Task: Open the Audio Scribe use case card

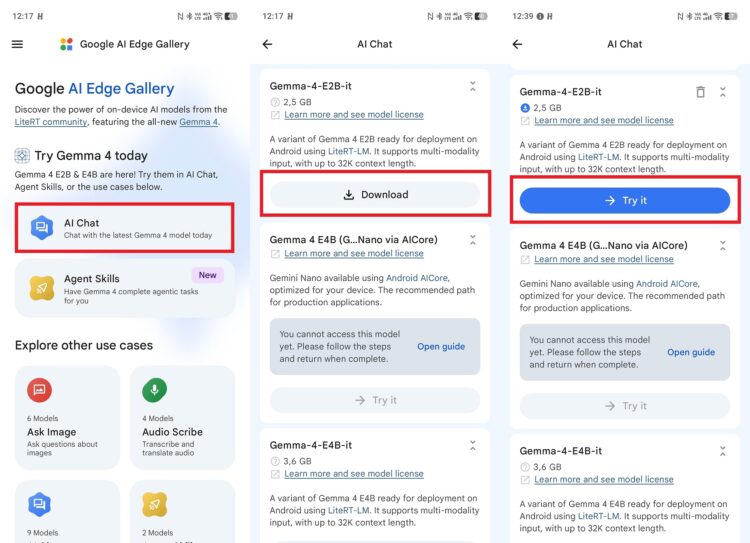Action: point(182,417)
